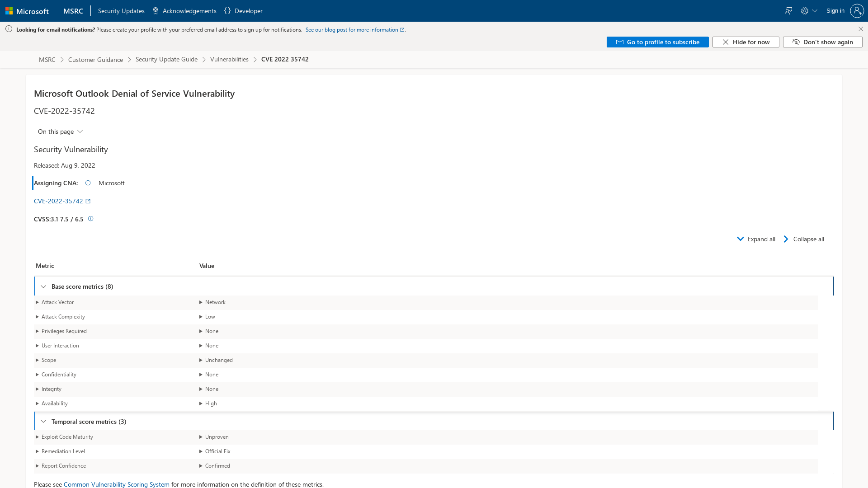
Task: Click the info icon next to CVSS score
Action: point(90,218)
